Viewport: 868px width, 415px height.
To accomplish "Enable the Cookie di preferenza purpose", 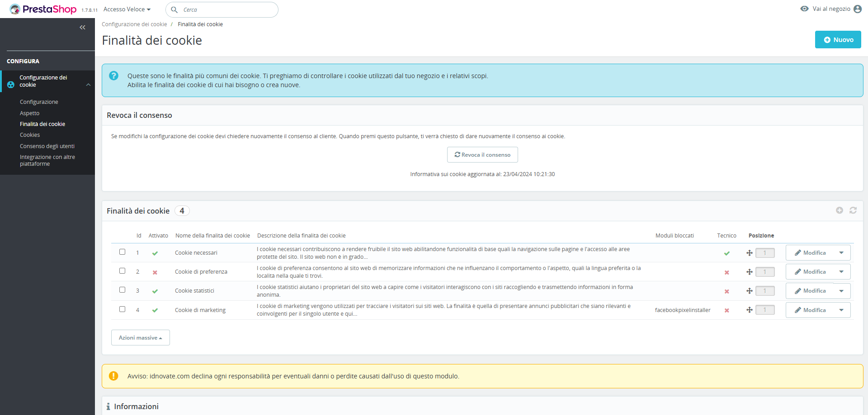I will point(155,272).
